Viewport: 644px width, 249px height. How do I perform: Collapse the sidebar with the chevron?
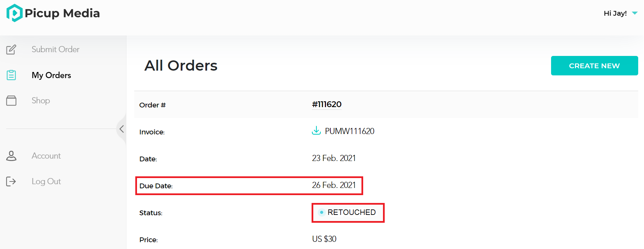(x=122, y=129)
